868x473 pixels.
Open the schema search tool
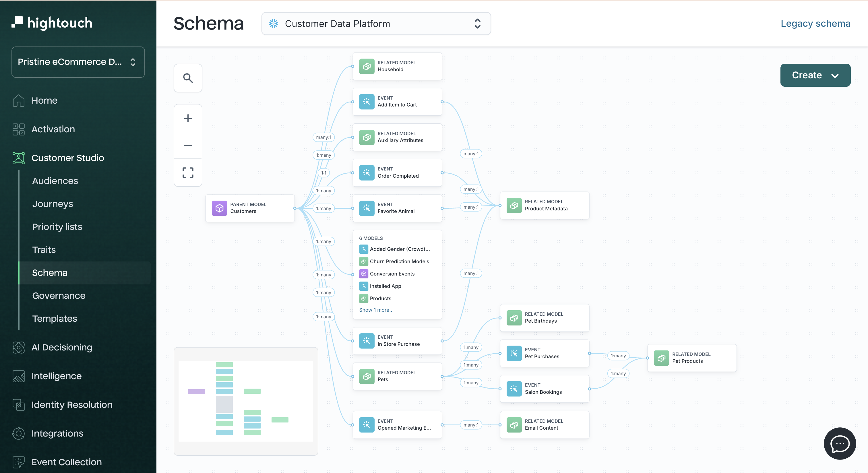click(188, 78)
